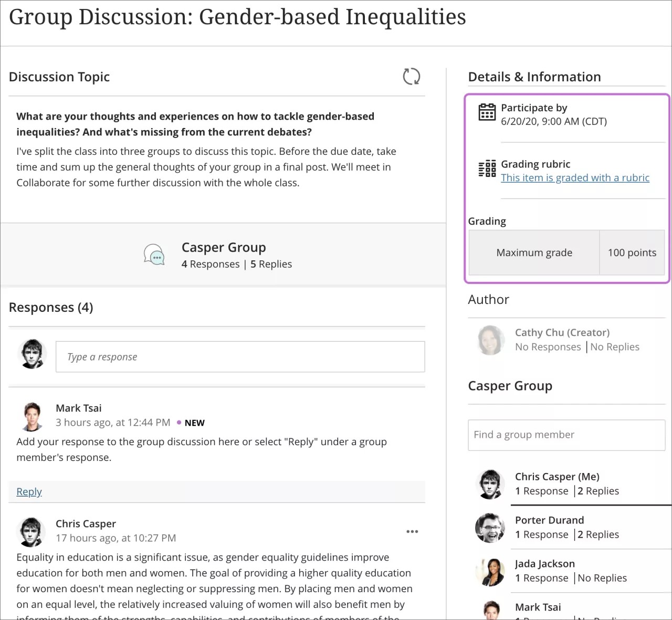Click Chris Casper's name on his post
Screen dimensions: 672x620
86,523
